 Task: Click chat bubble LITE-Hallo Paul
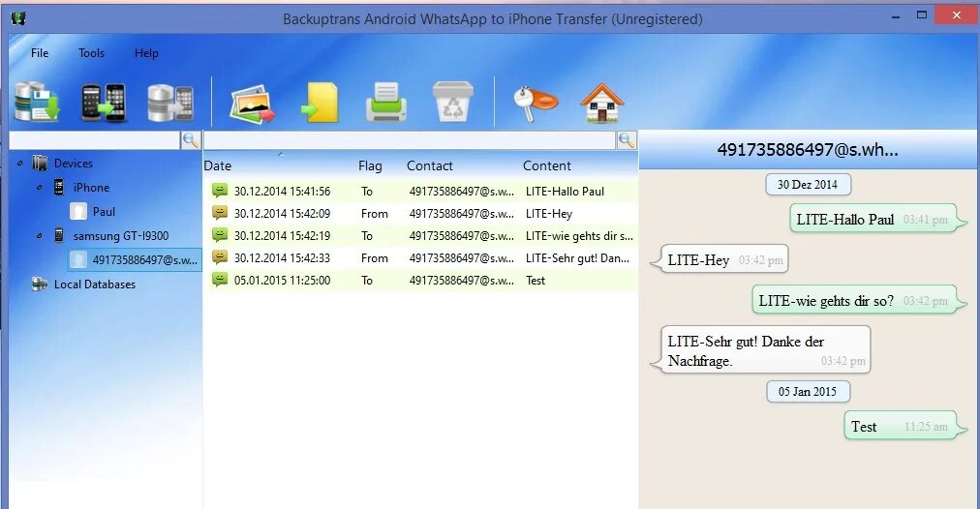pos(877,219)
